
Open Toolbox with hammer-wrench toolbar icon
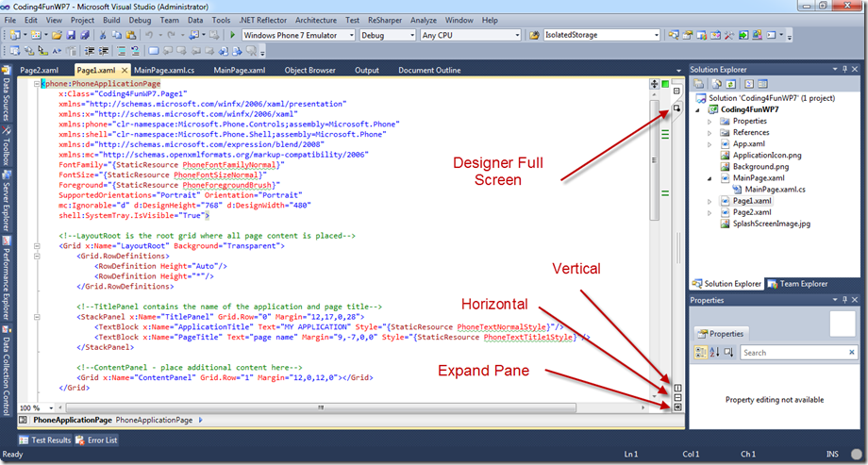(729, 35)
